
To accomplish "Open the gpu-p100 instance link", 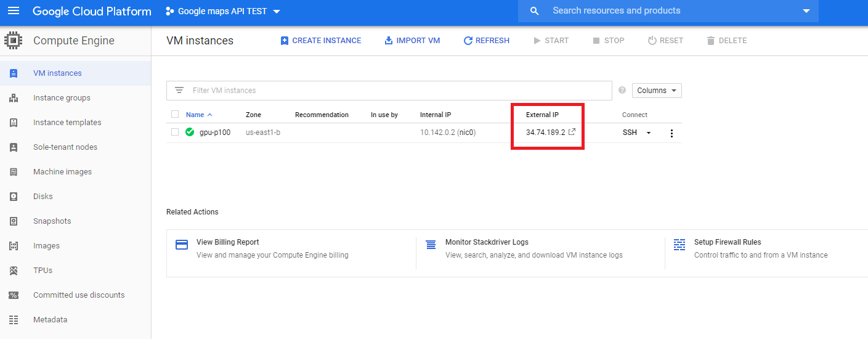I will [x=215, y=133].
